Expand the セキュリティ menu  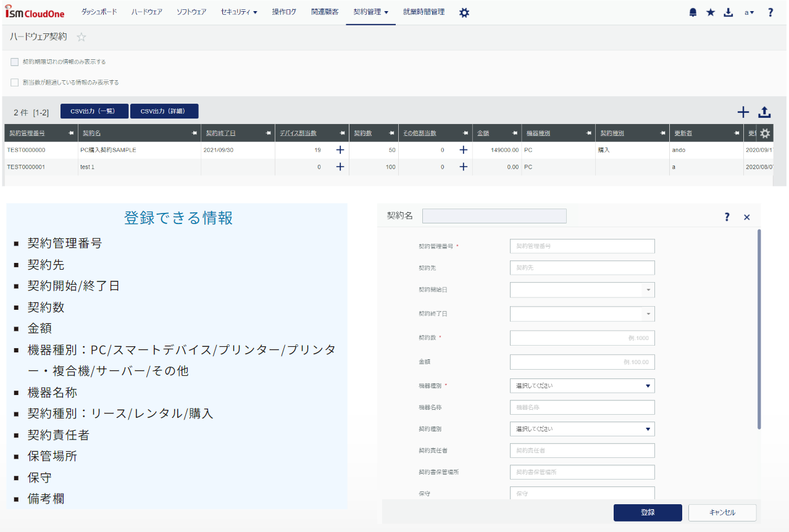point(239,12)
